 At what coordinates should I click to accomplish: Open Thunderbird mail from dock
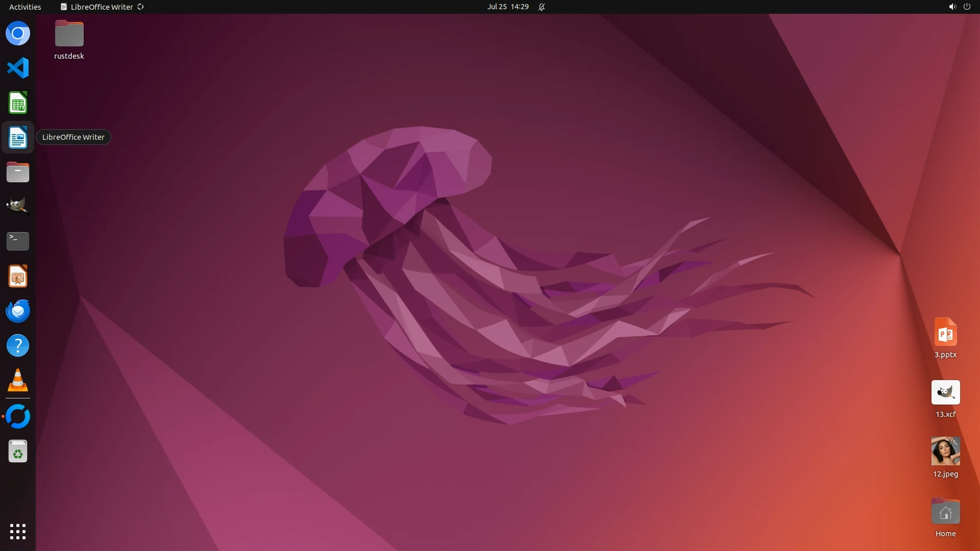pyautogui.click(x=18, y=311)
